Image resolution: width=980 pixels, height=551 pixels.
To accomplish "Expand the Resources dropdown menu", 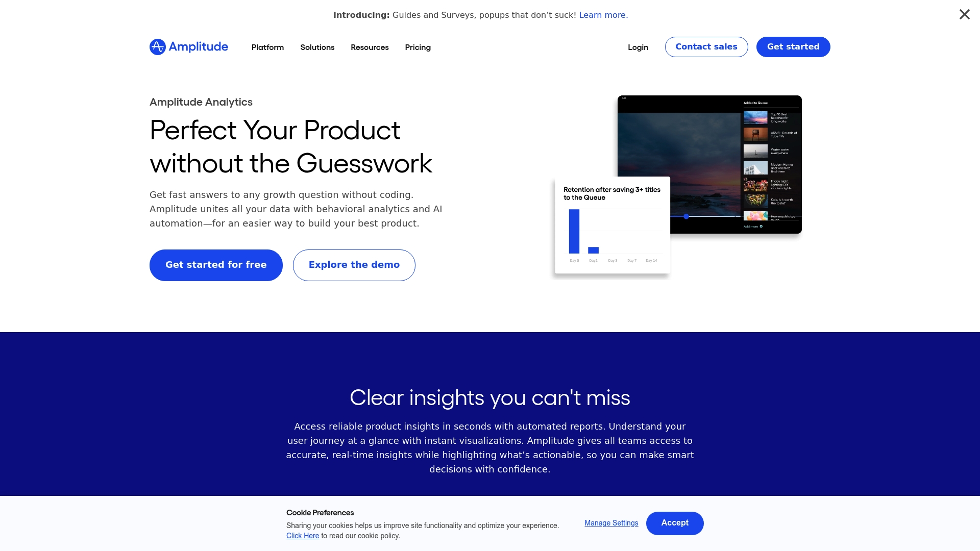I will click(370, 46).
